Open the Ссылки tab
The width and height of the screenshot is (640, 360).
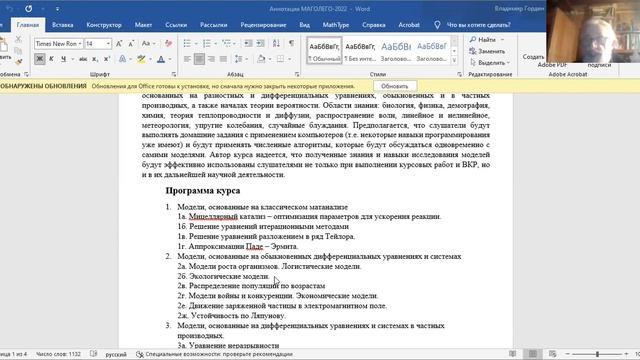[176, 25]
